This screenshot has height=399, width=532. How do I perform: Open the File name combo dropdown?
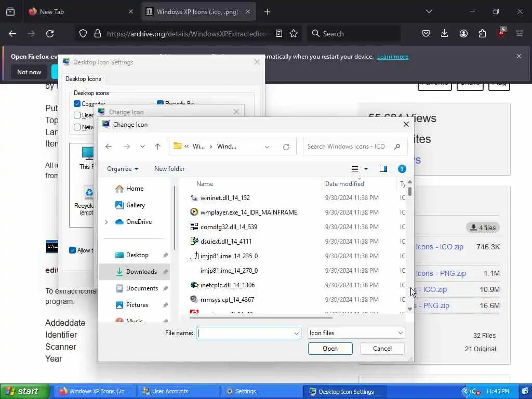[296, 334]
